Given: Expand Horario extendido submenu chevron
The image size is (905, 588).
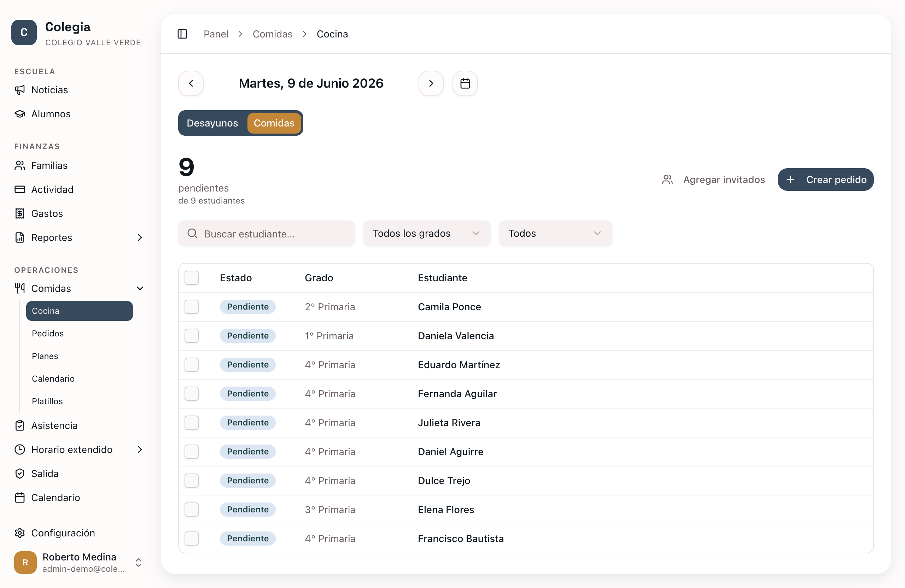Looking at the screenshot, I should pos(140,449).
